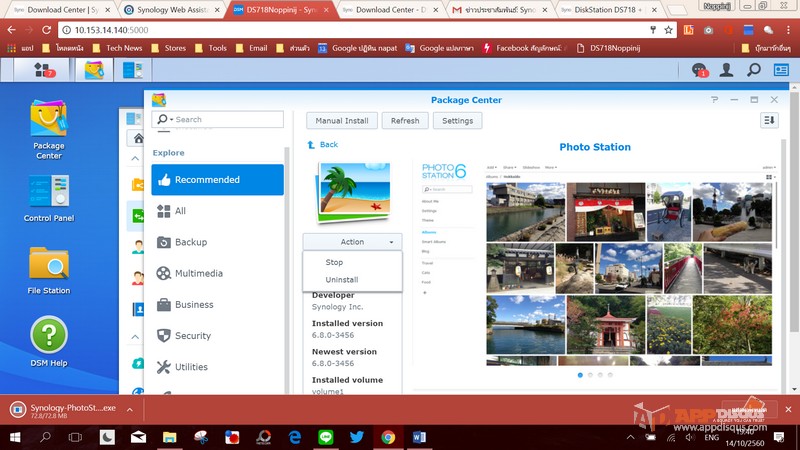This screenshot has height=450, width=800.
Task: Open the Tech News bookmark folder
Action: [x=117, y=48]
